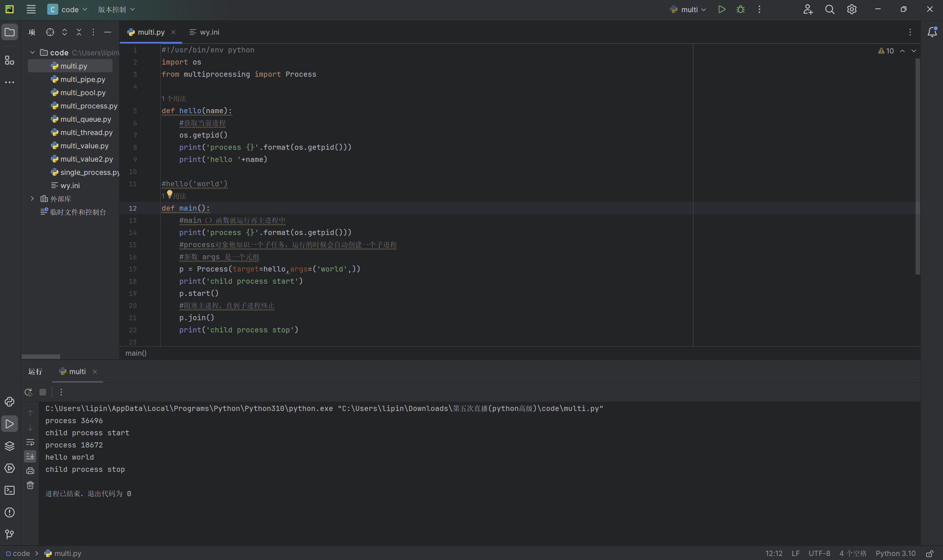The height and width of the screenshot is (560, 943).
Task: Click the select opened file crosshair icon
Action: click(x=50, y=32)
